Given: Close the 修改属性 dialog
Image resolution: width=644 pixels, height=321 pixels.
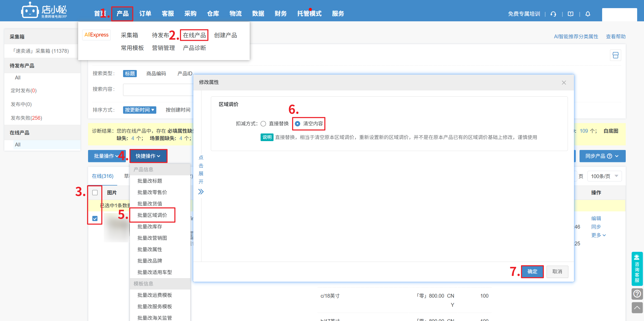Looking at the screenshot, I should coord(564,82).
